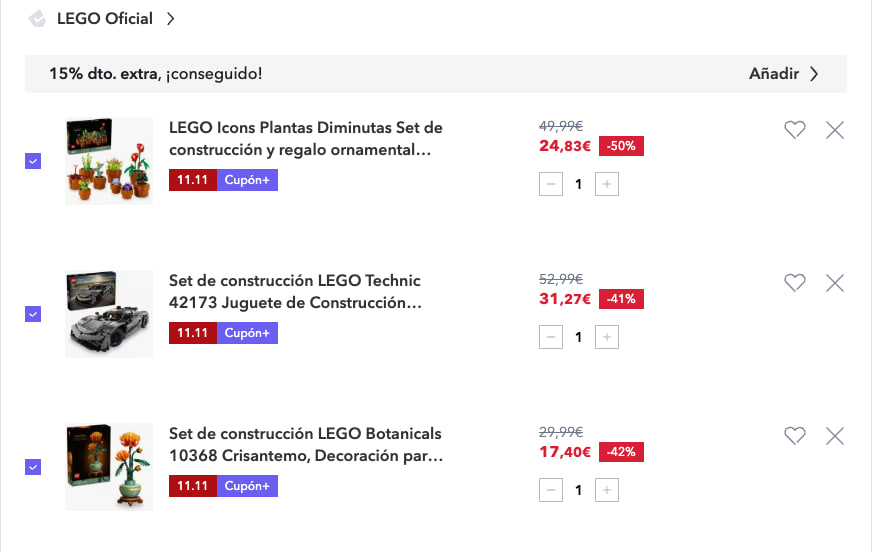
Task: Heart the LEGO Botanicals Crisantemo set
Action: [x=795, y=436]
